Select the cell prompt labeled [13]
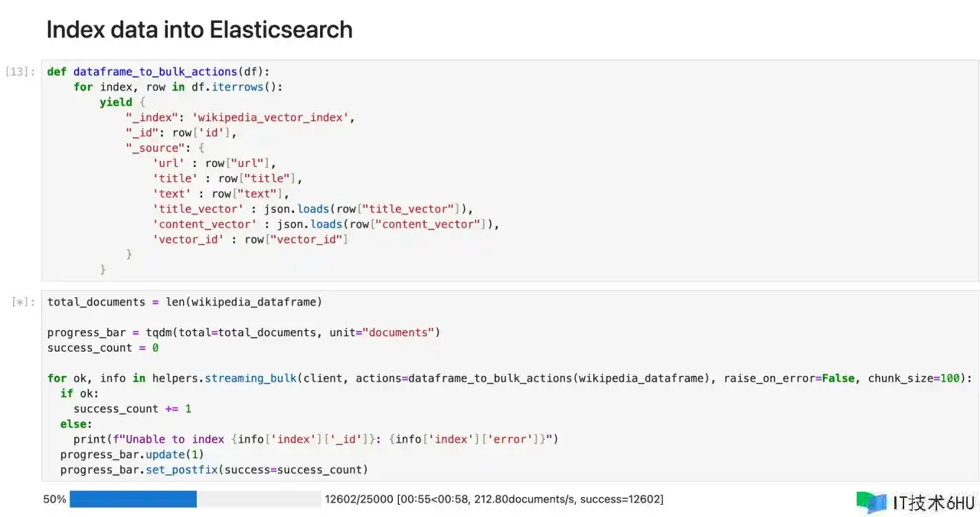Screen dimensions: 980x517 [x=20, y=72]
